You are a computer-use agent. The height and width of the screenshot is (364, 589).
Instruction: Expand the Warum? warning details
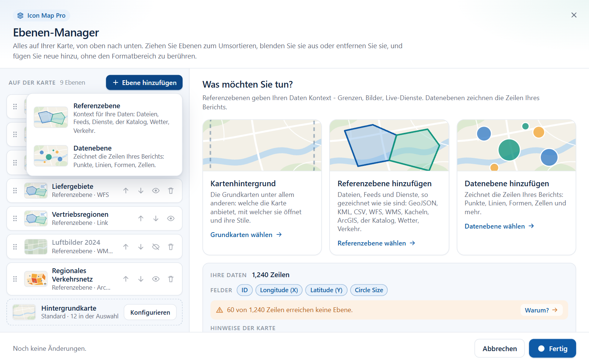tap(541, 310)
